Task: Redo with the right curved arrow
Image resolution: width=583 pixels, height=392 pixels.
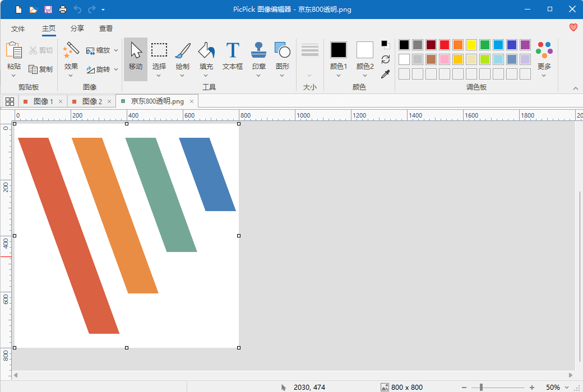Action: click(92, 10)
